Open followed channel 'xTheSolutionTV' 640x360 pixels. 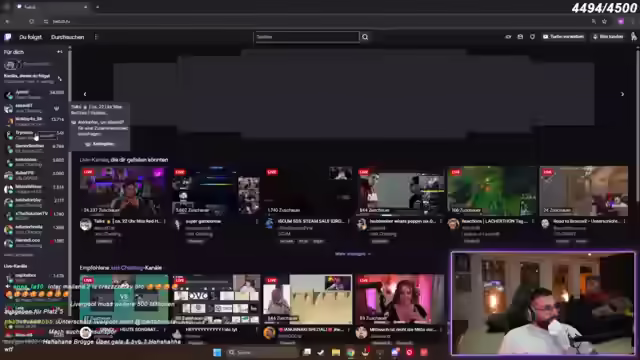click(x=34, y=216)
